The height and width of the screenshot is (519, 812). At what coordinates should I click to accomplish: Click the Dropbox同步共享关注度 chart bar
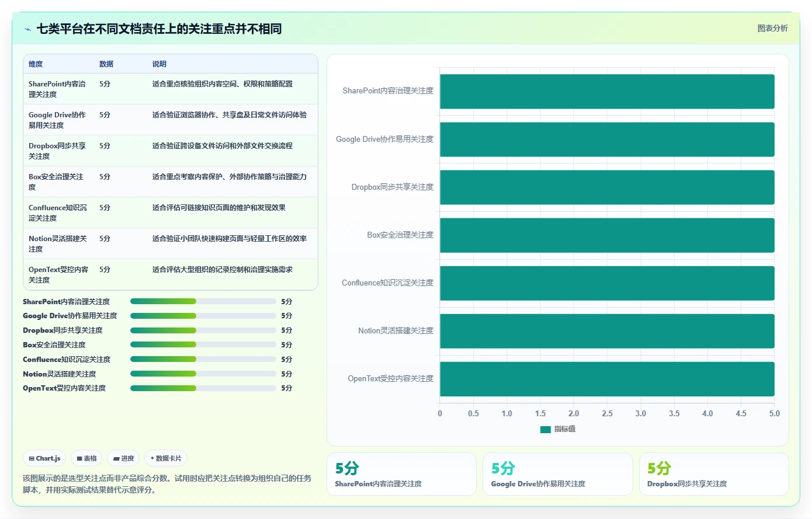coord(607,187)
